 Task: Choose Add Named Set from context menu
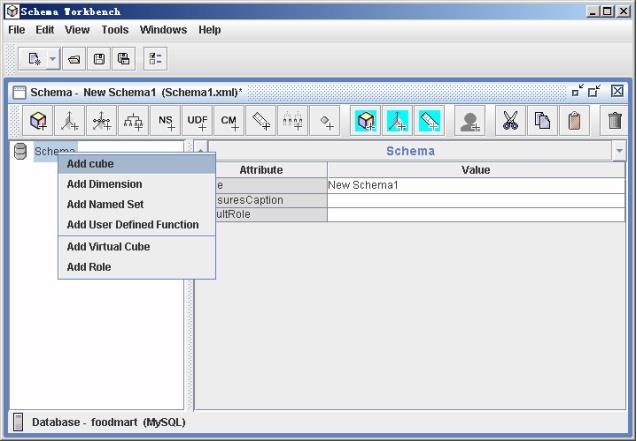point(136,204)
